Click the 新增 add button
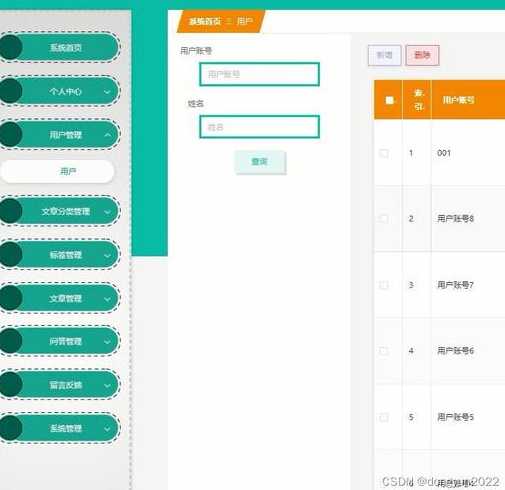Image resolution: width=505 pixels, height=490 pixels. pyautogui.click(x=384, y=55)
